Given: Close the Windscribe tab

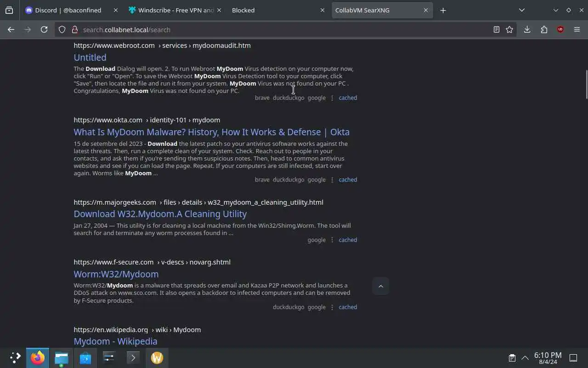Looking at the screenshot, I should (x=219, y=10).
